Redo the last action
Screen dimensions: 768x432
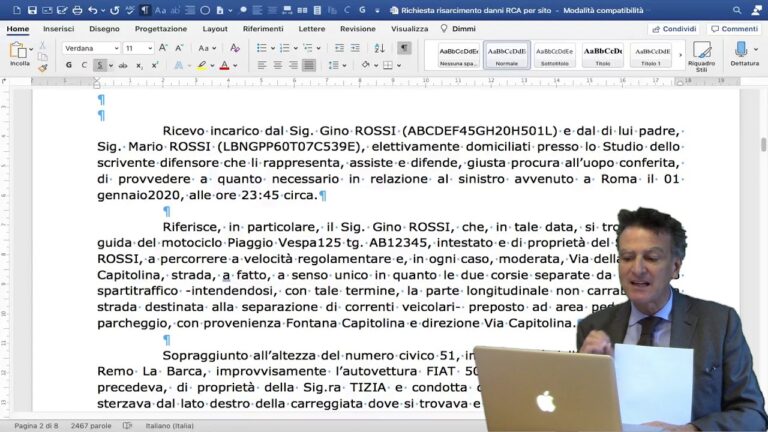[115, 10]
